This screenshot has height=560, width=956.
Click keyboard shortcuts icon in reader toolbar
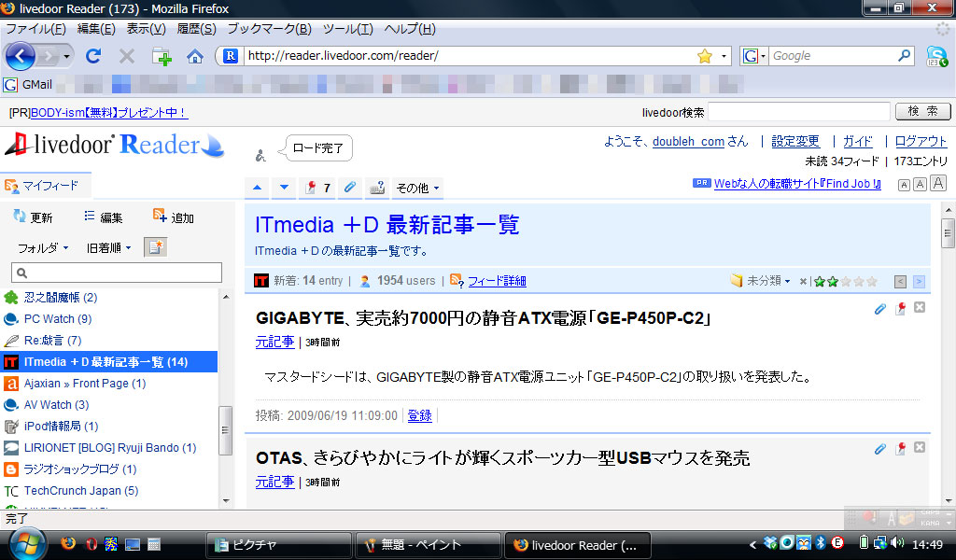tap(377, 188)
